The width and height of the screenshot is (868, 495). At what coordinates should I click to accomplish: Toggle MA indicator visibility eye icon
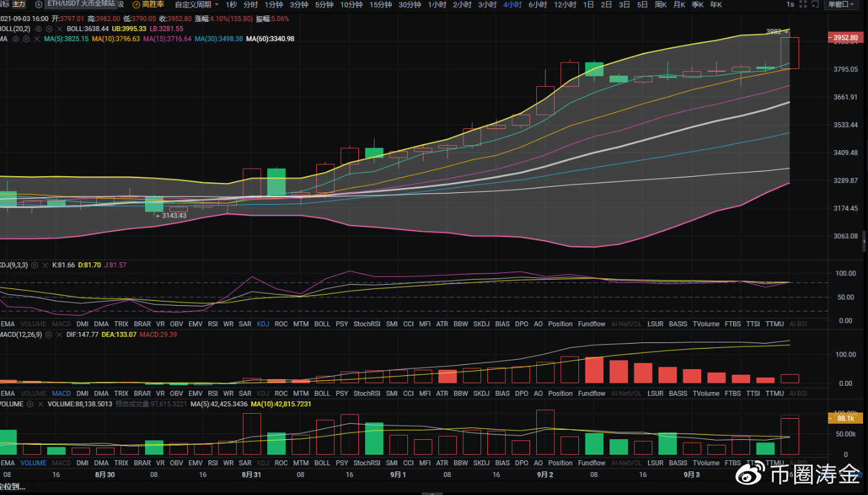pyautogui.click(x=15, y=38)
